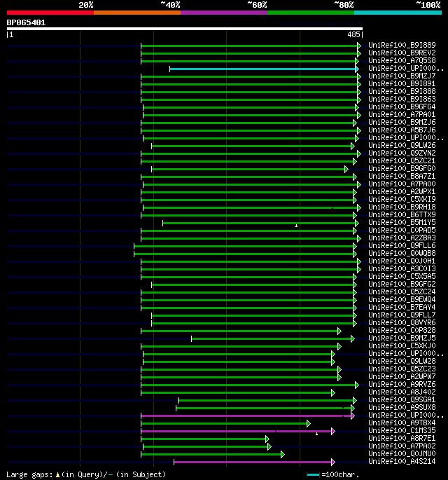Click the arrowhead ending the UniRef100_A8J402 bar
Image resolution: width=448 pixels, height=480 pixels.
point(333,392)
